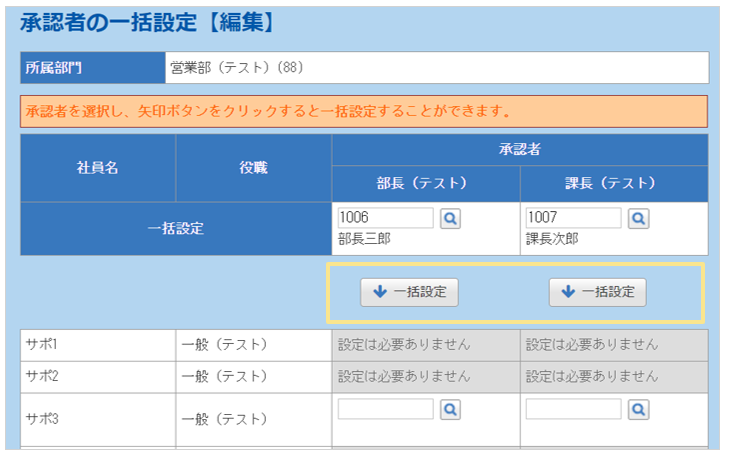This screenshot has width=729, height=456.
Task: Click the サポ2 employee name cell
Action: 98,376
